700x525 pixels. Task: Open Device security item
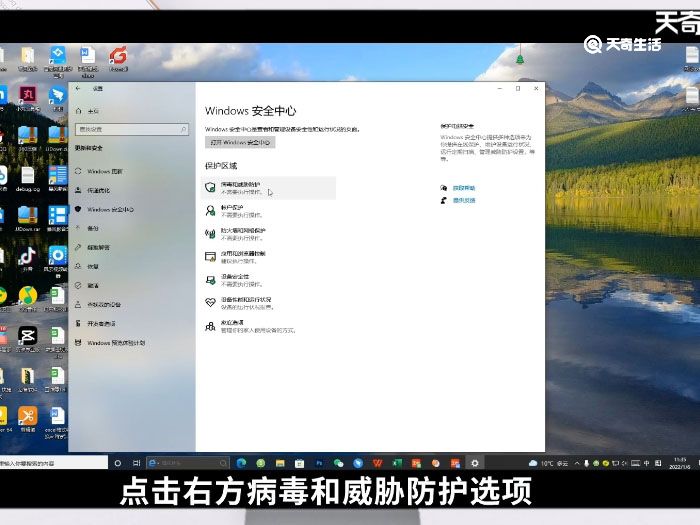[268, 280]
